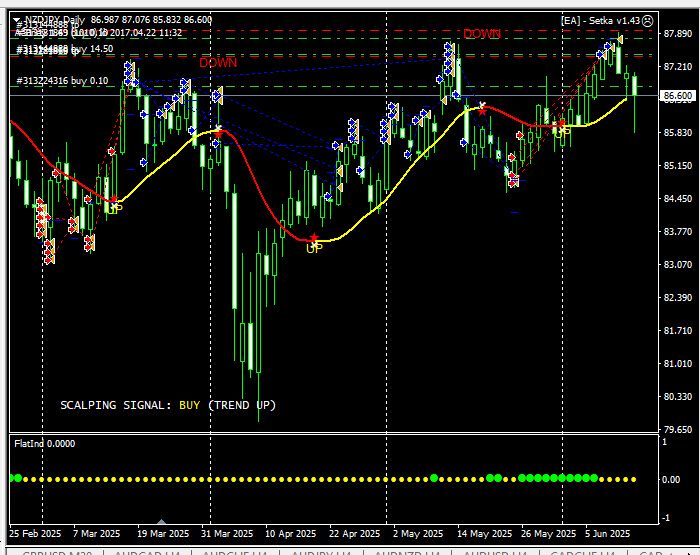Select the order label reading buy 14.50
This screenshot has width=700, height=555.
pyautogui.click(x=92, y=49)
